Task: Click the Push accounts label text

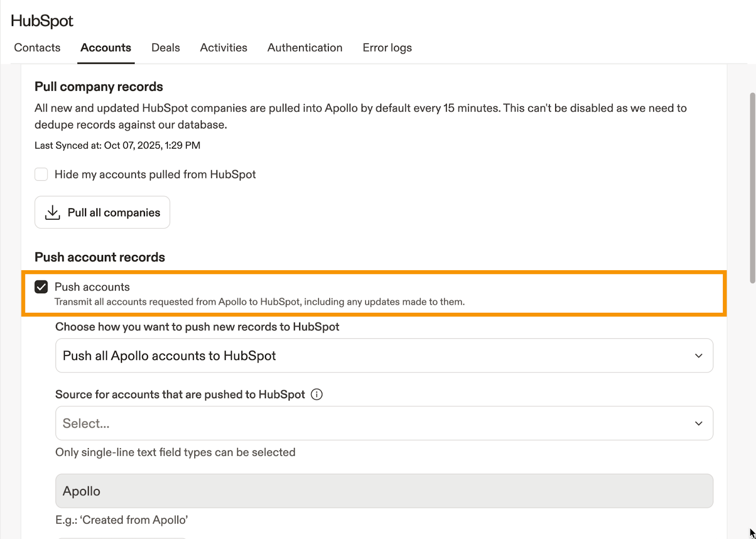Action: [x=92, y=287]
